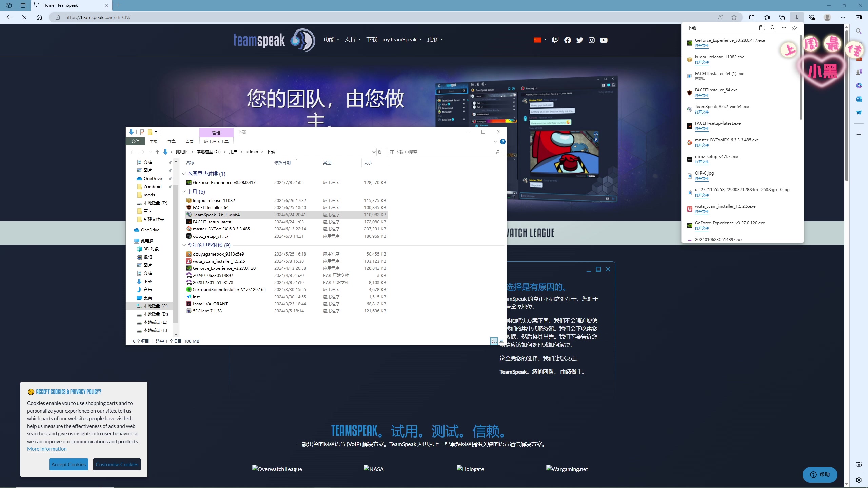Collapse the 今年的早些时候 group

(184, 245)
